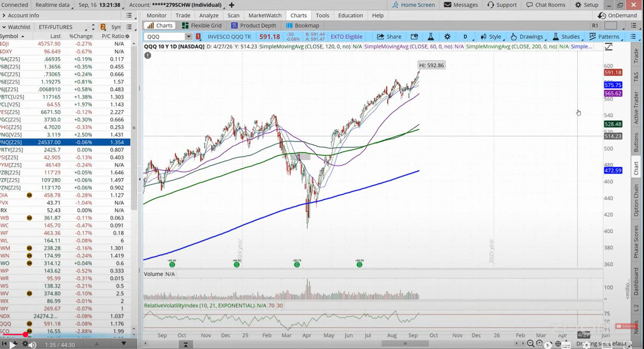Click the 4/27 date marker on time axis
Viewport: 644px width, 349px height.
[x=584, y=335]
